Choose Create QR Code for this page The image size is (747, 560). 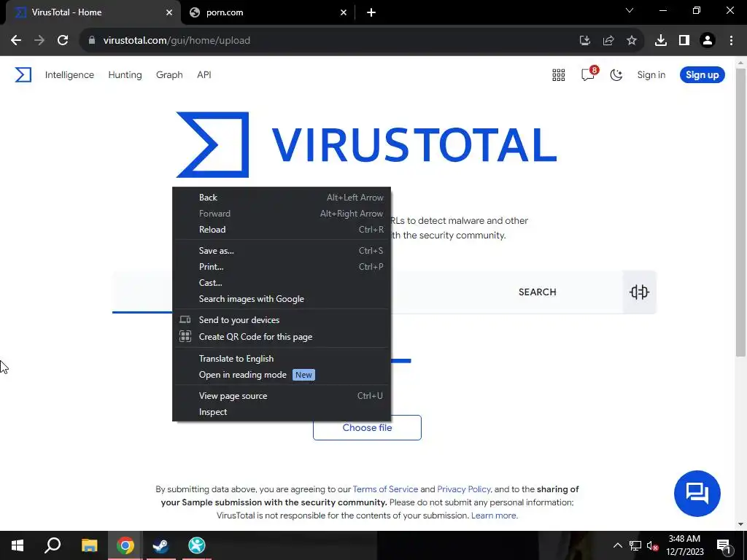[x=282, y=337]
